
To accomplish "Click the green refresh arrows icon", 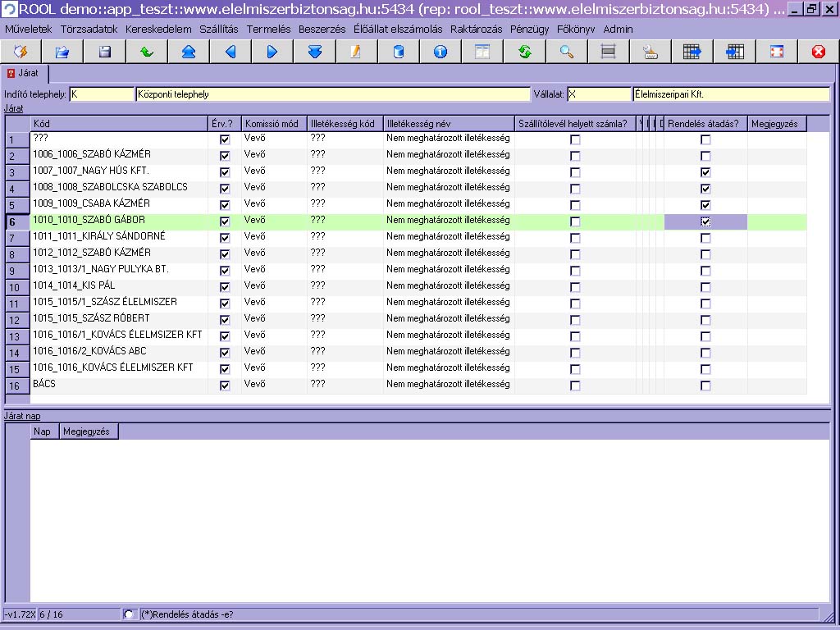I will click(524, 52).
